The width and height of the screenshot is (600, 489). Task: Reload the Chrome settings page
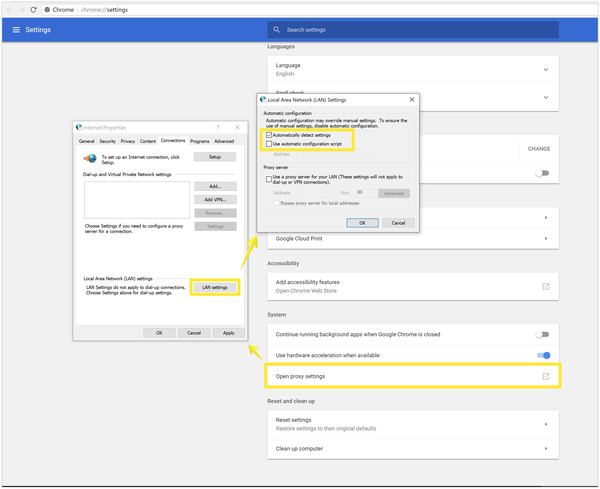tap(33, 10)
